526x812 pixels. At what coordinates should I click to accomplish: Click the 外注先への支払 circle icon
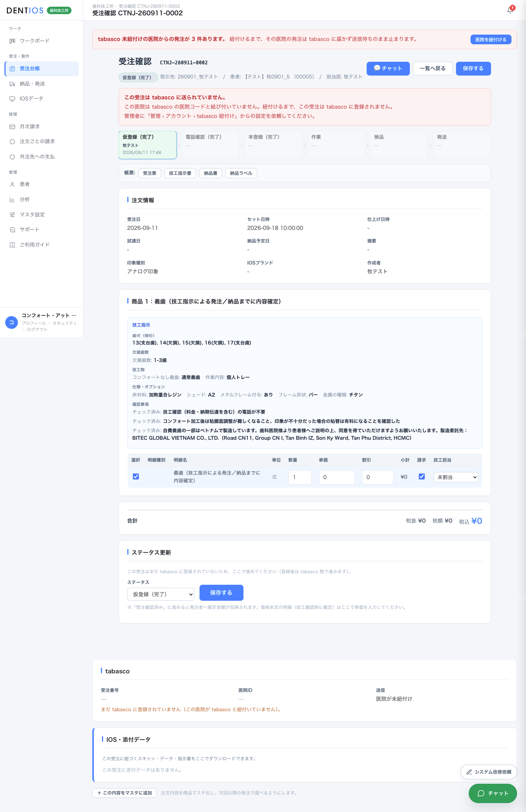coord(12,157)
